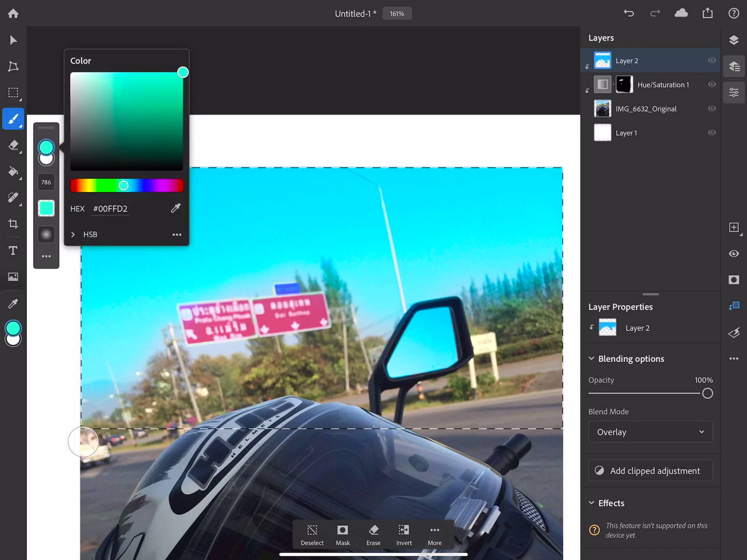Open the Help menu
The image size is (747, 560).
coord(734,13)
